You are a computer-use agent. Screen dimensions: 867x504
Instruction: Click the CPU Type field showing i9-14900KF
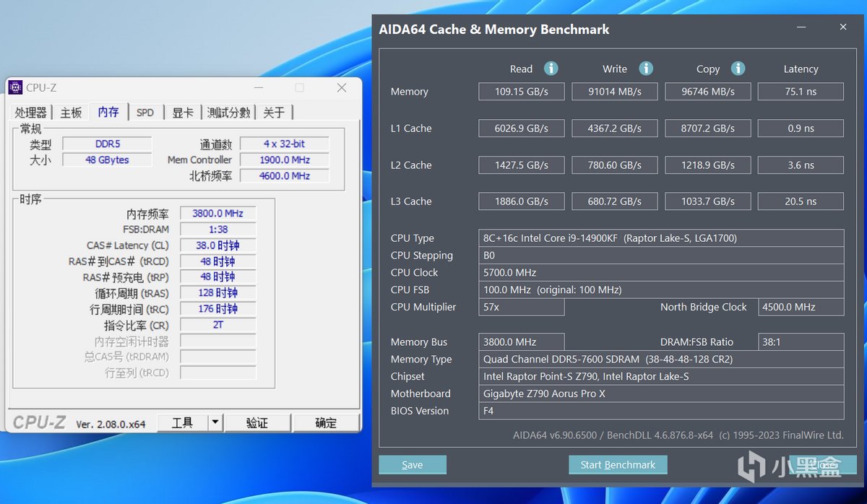click(661, 238)
